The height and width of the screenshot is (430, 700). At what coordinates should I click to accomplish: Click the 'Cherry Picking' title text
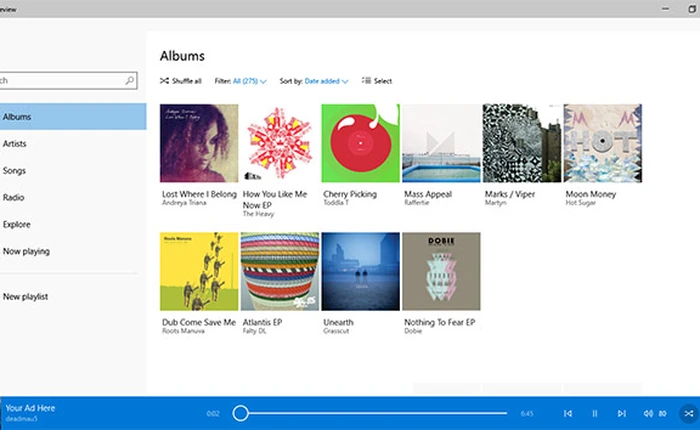pos(350,194)
